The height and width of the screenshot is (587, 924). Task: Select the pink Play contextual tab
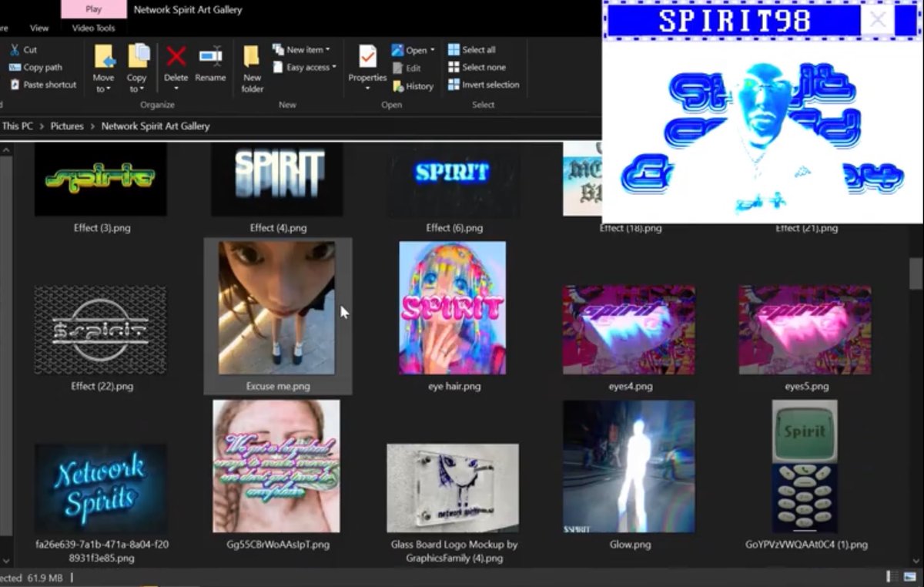[x=94, y=9]
